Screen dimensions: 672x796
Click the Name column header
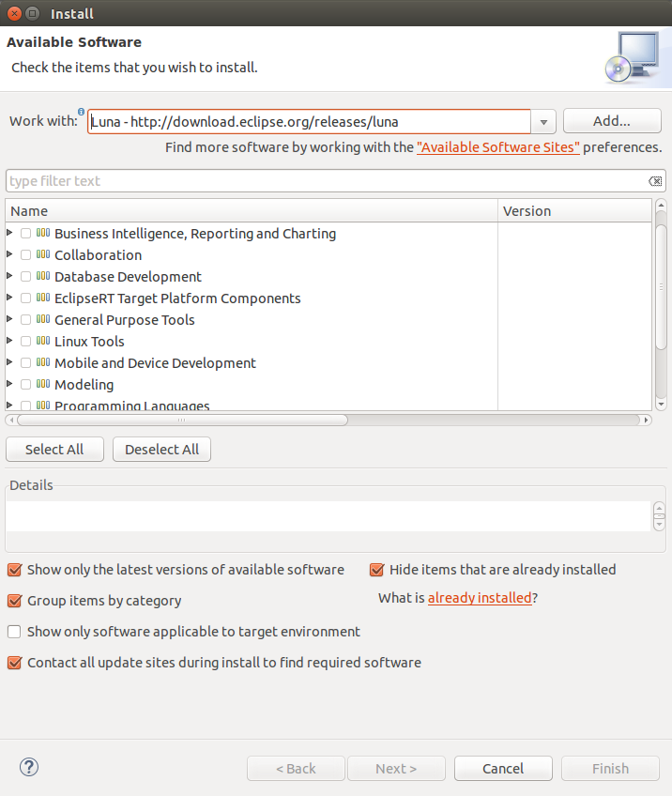[252, 210]
